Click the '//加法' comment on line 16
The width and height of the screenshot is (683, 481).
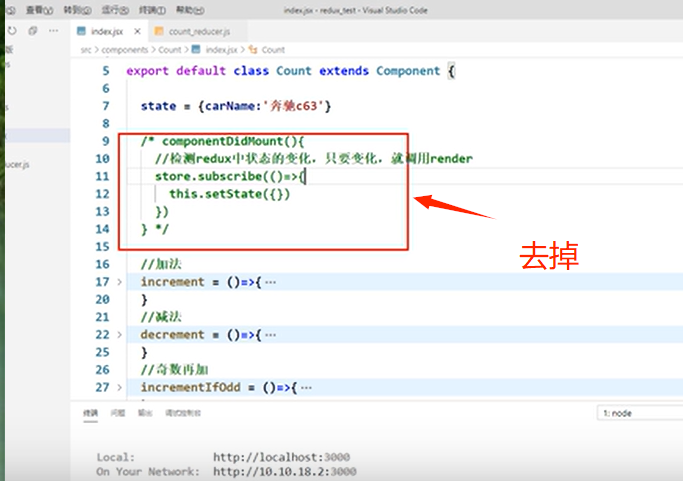161,264
